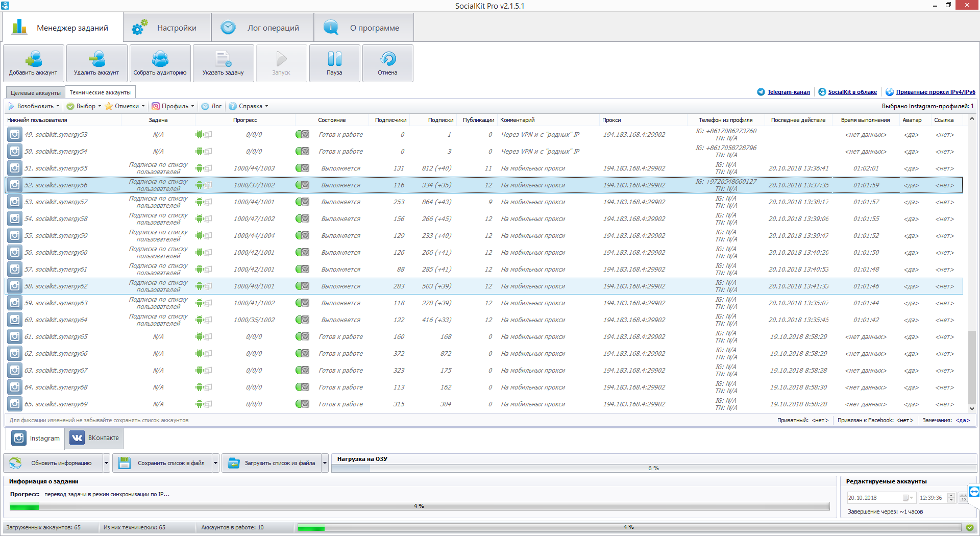Click the time field 12:39:36
Screen dimensions: 980x536
[x=932, y=498]
